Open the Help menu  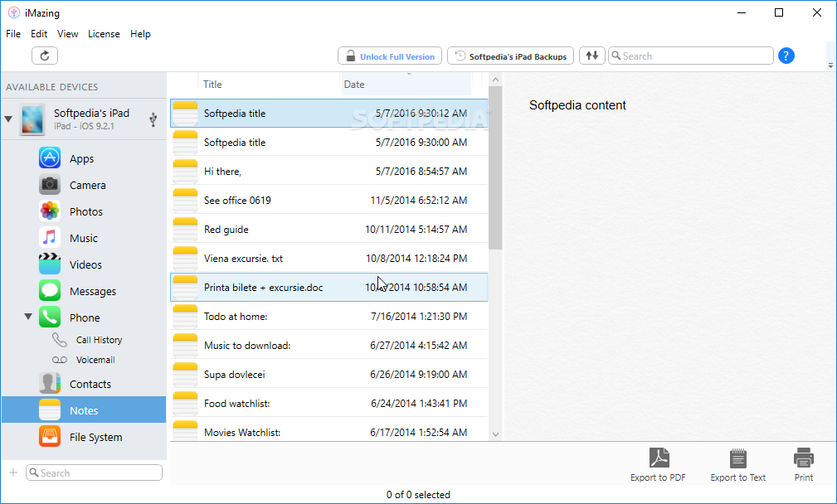pyautogui.click(x=140, y=34)
